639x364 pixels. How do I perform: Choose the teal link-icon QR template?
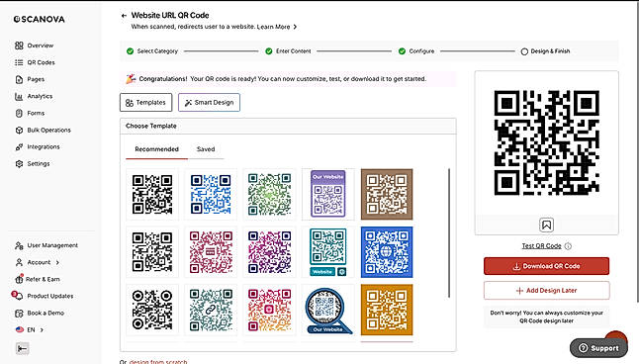tap(211, 310)
